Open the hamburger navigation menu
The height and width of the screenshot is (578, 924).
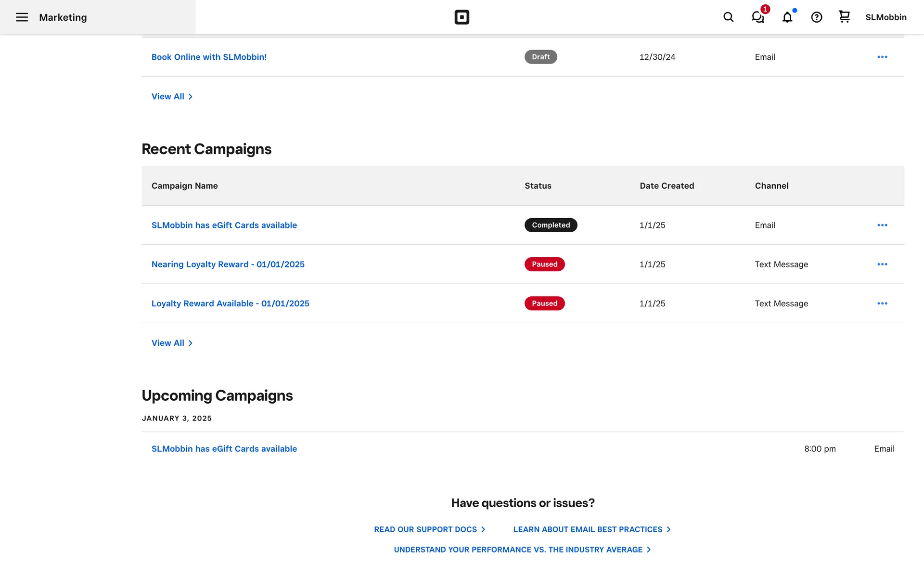(x=22, y=17)
